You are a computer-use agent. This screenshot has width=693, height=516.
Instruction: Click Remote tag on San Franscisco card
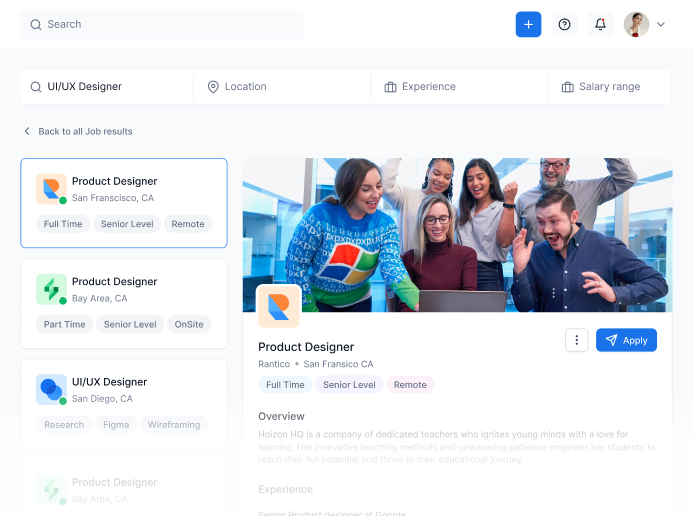tap(188, 224)
